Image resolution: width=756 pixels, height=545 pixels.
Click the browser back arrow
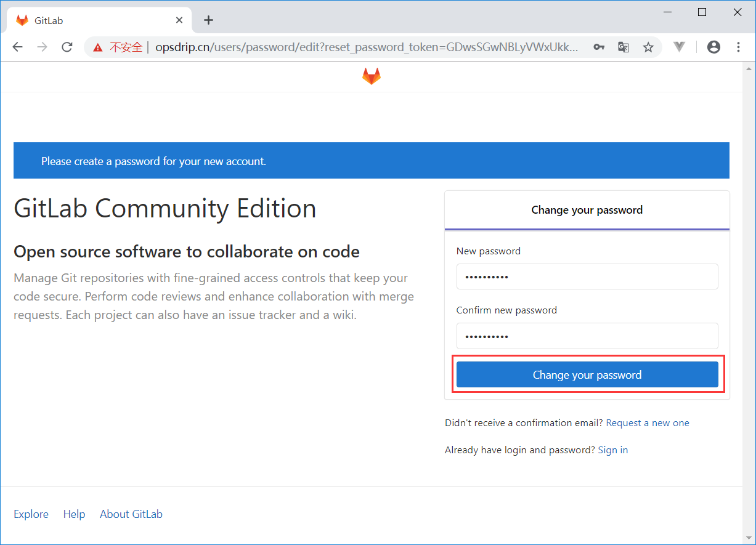click(17, 47)
